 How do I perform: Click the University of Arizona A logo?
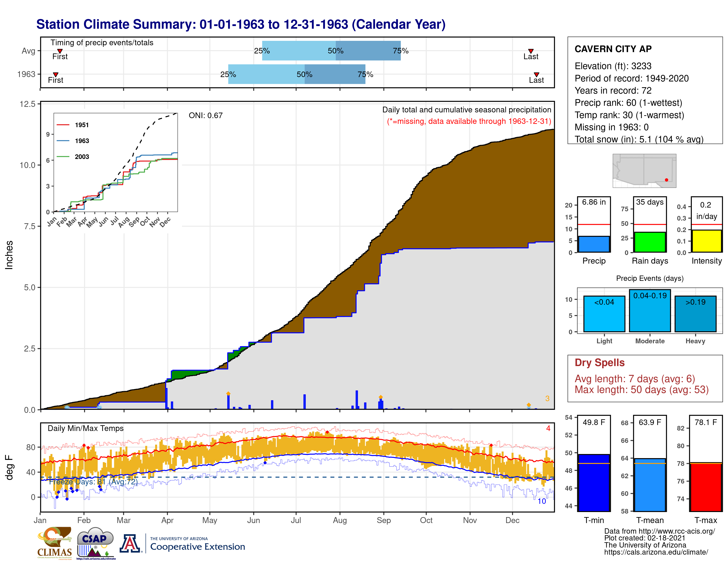point(130,544)
